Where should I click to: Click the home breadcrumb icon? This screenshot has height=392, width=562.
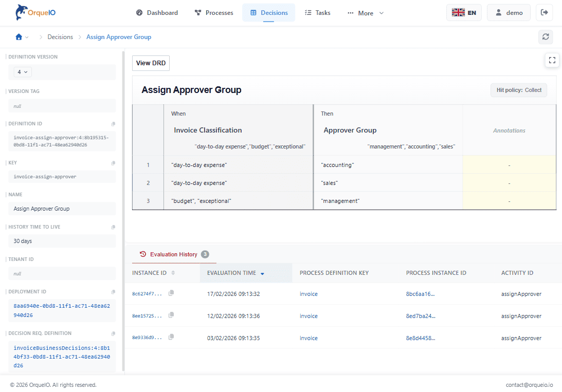point(19,37)
